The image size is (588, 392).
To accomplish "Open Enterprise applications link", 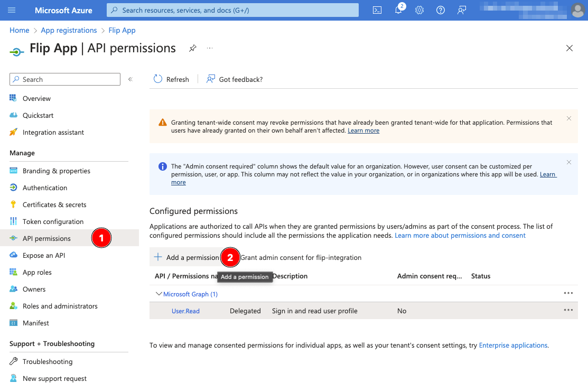I will [513, 345].
